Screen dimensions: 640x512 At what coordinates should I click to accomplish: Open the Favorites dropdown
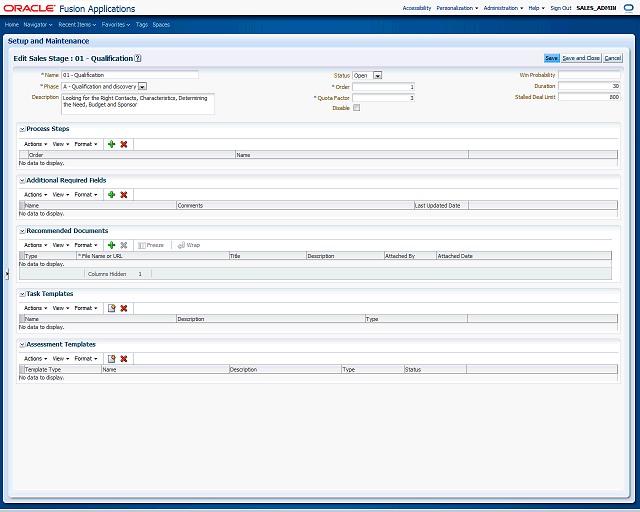click(116, 25)
